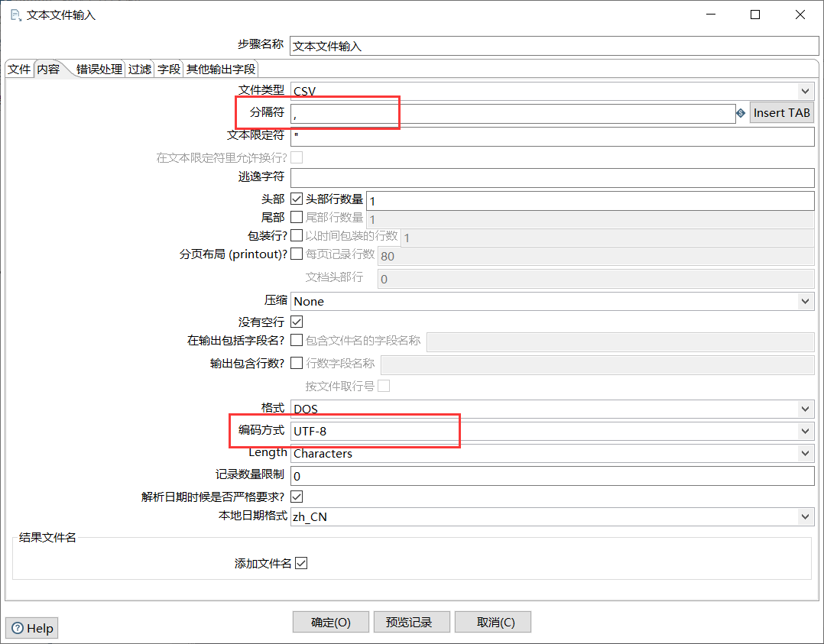Open the 过滤 tab
This screenshot has width=824, height=644.
click(x=140, y=70)
